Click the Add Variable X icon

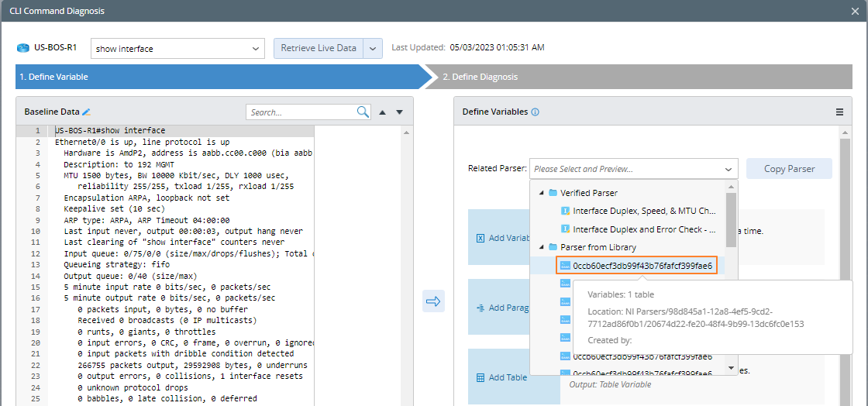[x=480, y=239]
